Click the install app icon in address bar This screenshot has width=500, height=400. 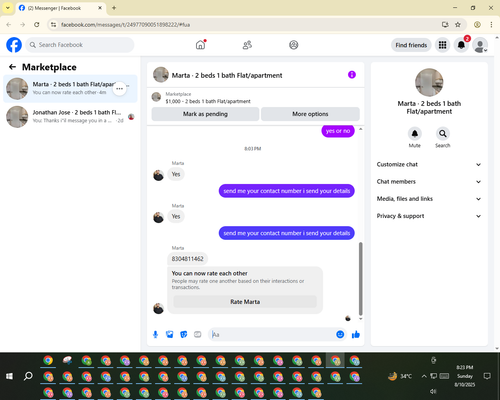[x=445, y=25]
